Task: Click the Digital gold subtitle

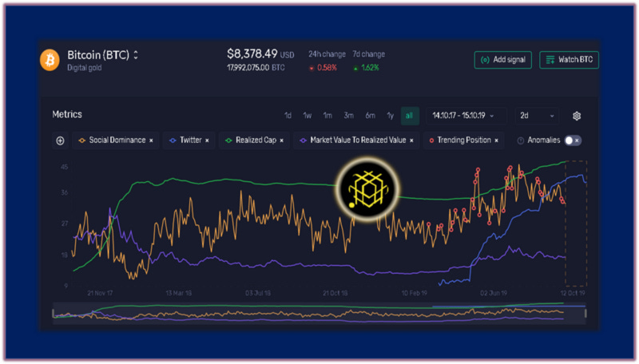Action: [x=85, y=68]
